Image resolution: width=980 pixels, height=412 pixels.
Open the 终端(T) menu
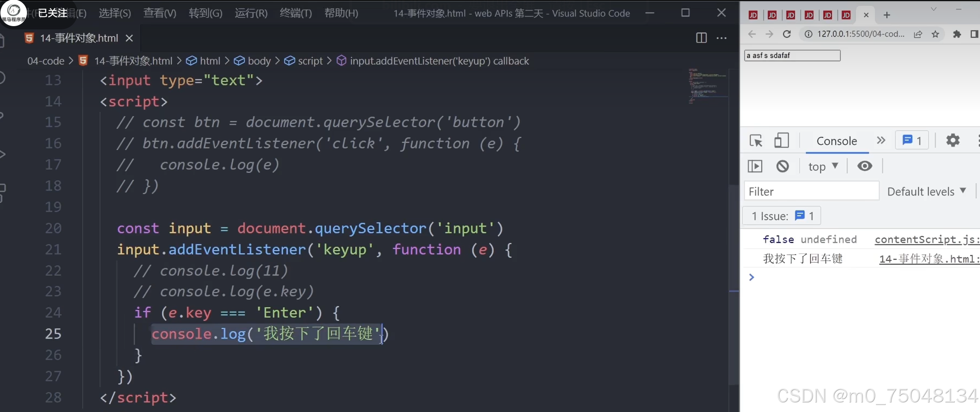coord(296,13)
